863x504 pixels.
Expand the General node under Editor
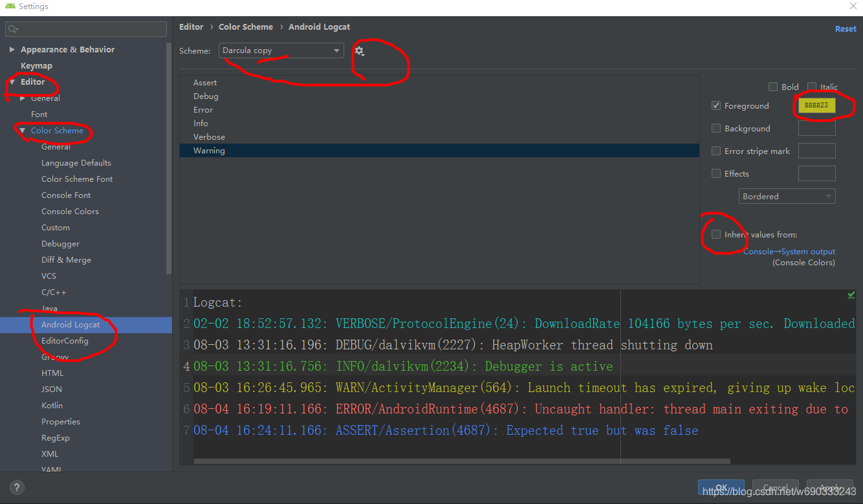pos(23,98)
